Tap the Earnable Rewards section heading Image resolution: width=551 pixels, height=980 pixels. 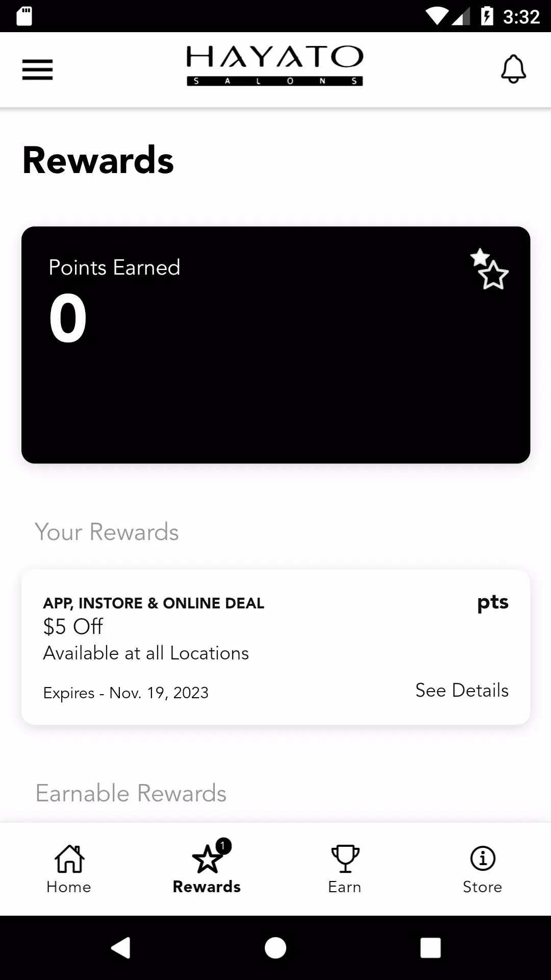click(131, 794)
